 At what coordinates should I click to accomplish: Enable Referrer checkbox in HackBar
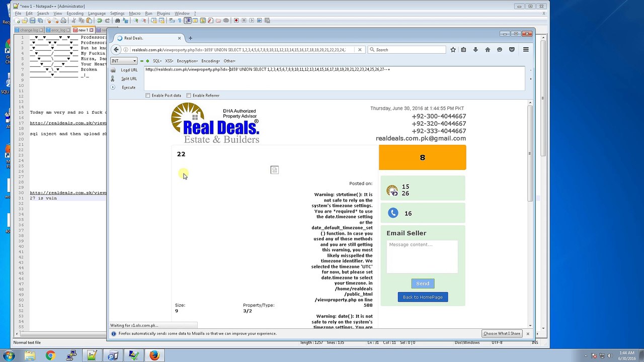tap(189, 96)
